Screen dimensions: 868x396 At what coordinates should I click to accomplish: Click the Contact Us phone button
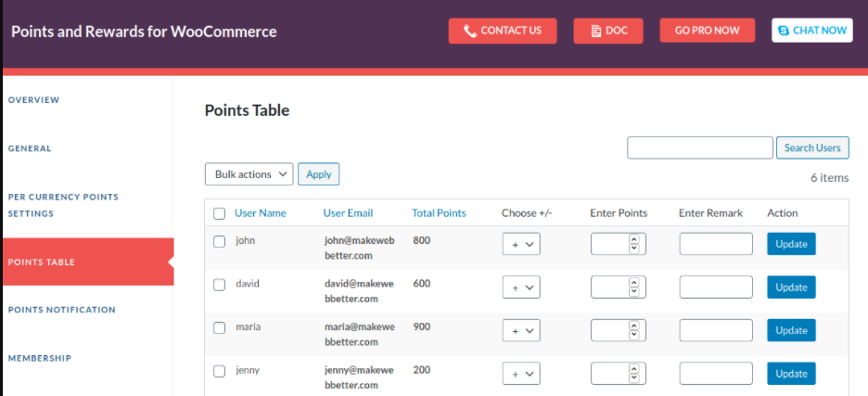503,31
